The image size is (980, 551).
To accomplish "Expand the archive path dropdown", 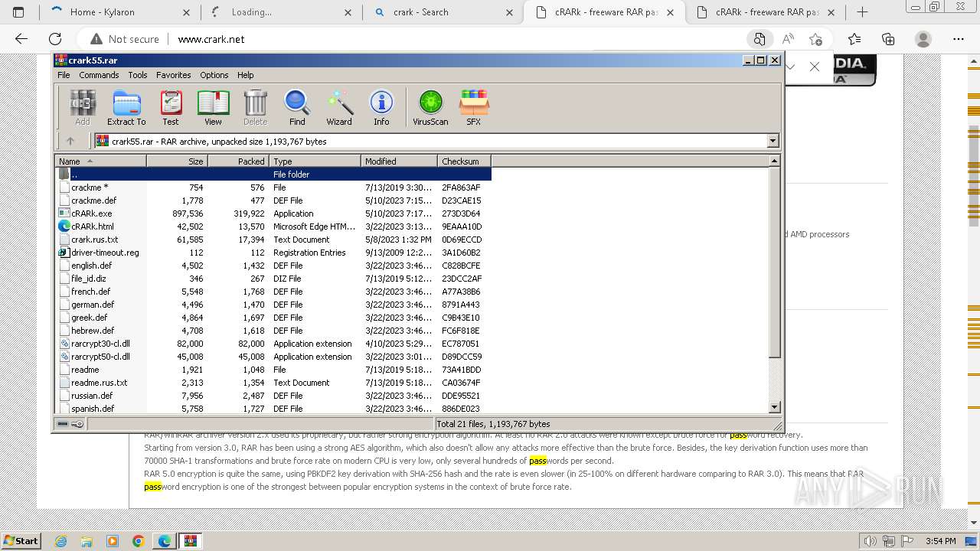I will tap(773, 141).
